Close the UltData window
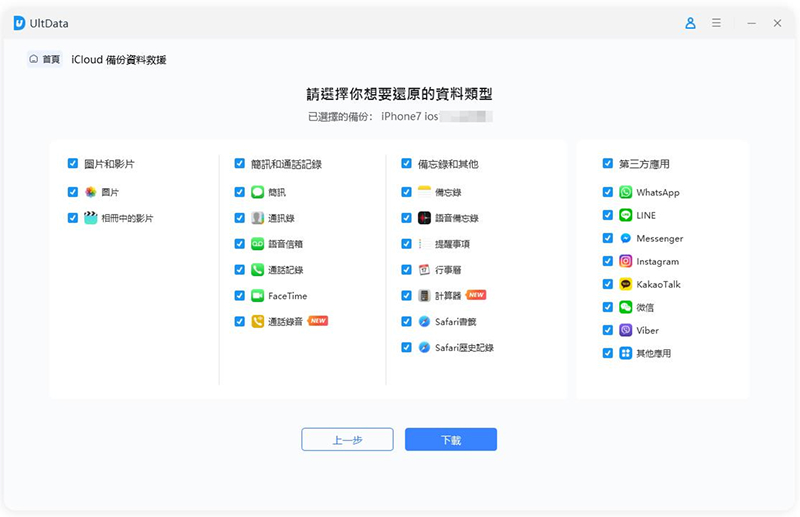This screenshot has width=800, height=517. click(x=777, y=23)
